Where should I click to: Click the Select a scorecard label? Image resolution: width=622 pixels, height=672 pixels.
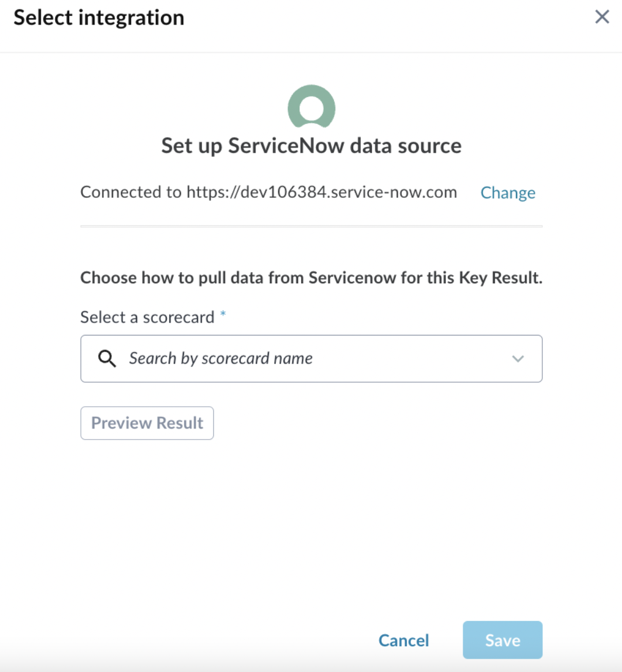(x=147, y=317)
